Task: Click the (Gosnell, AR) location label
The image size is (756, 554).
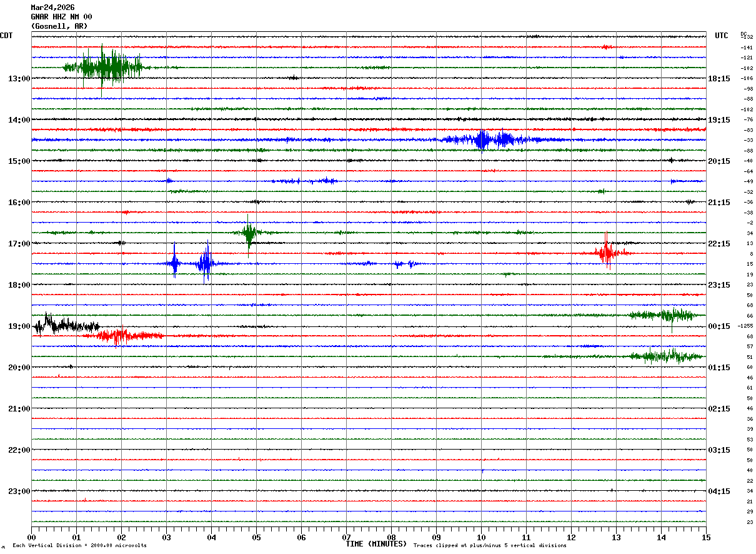Action: pyautogui.click(x=59, y=26)
